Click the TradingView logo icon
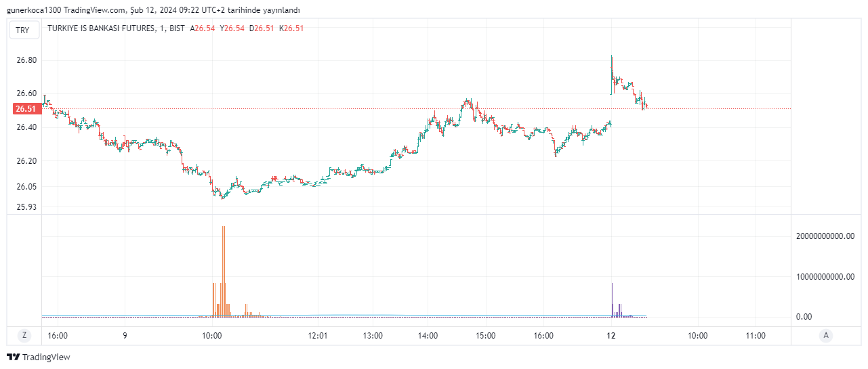 pyautogui.click(x=13, y=357)
